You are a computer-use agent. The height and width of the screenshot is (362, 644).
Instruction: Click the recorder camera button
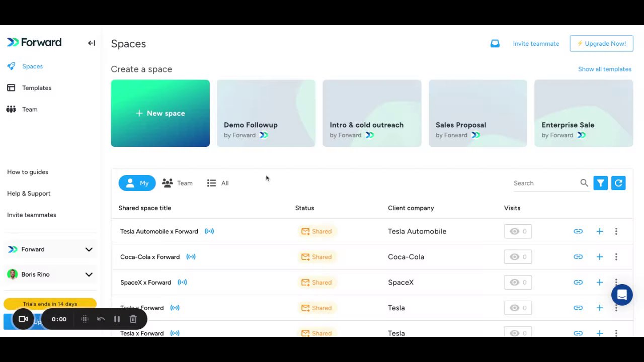click(23, 319)
